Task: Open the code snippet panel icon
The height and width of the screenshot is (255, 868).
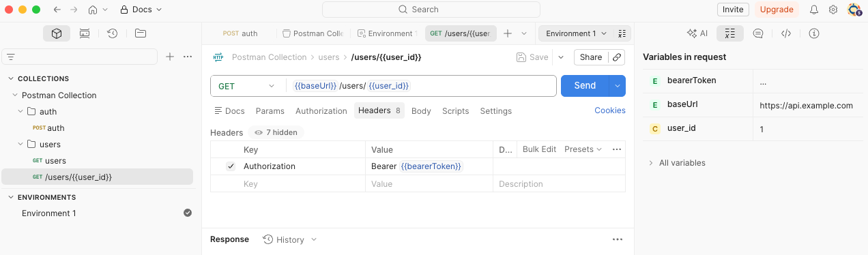Action: tap(786, 33)
